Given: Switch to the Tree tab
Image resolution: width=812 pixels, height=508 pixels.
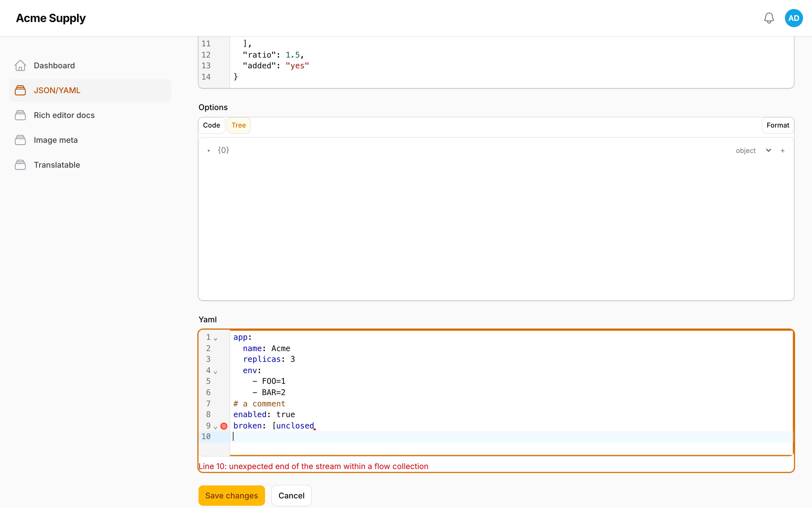Looking at the screenshot, I should coord(239,125).
